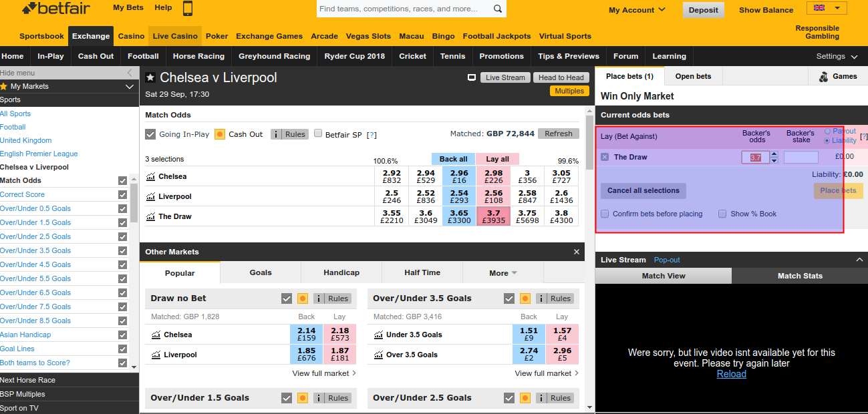Viewport: 868px width, 414px height.
Task: Decrease backer's odds with down arrow
Action: tap(774, 160)
